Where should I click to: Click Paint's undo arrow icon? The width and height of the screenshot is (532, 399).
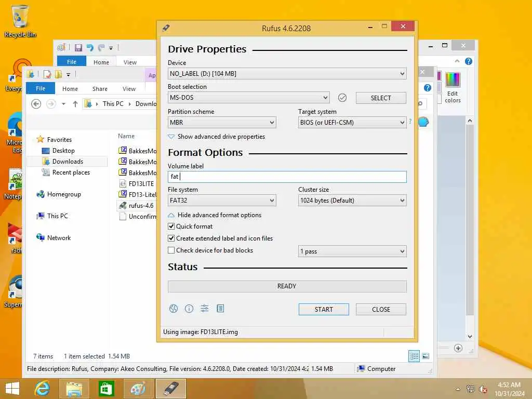click(x=90, y=48)
